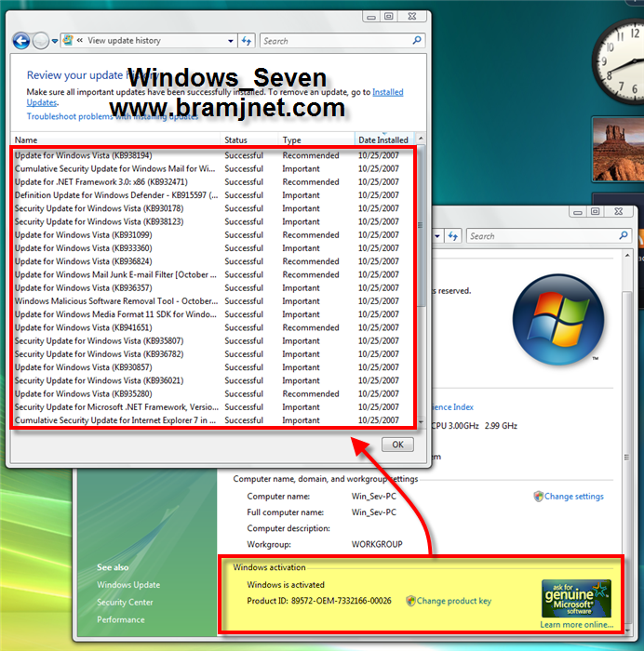This screenshot has height=651, width=644.
Task: Open the View update history address dropdown
Action: (230, 41)
